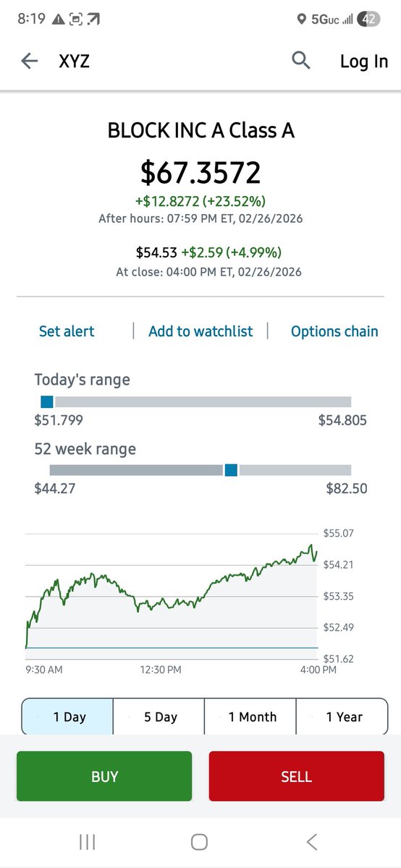Open the search magnifier icon

point(301,61)
